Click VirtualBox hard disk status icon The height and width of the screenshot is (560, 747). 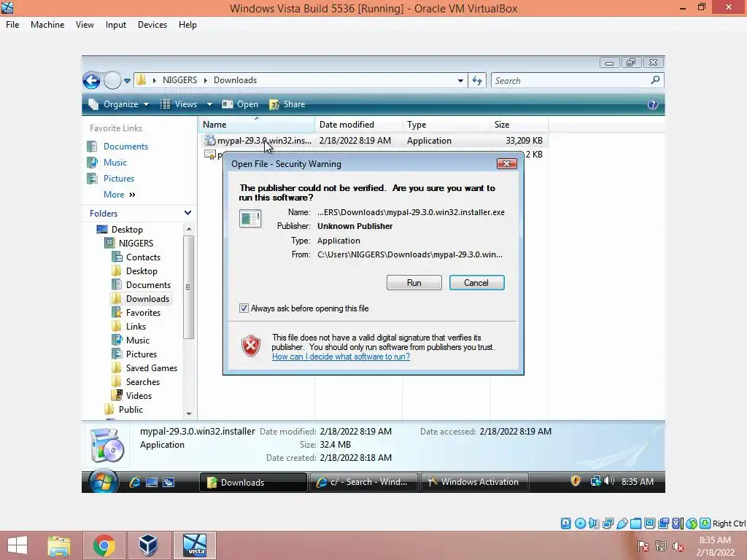click(565, 524)
